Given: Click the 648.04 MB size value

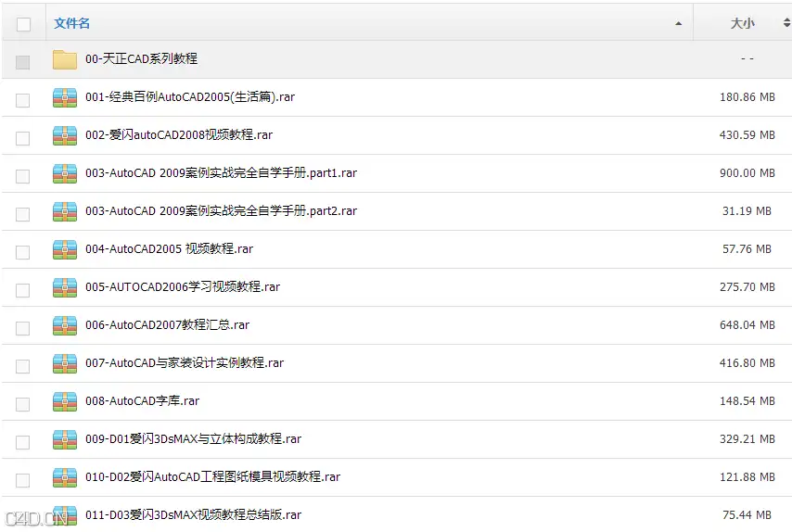Looking at the screenshot, I should click(x=747, y=324).
